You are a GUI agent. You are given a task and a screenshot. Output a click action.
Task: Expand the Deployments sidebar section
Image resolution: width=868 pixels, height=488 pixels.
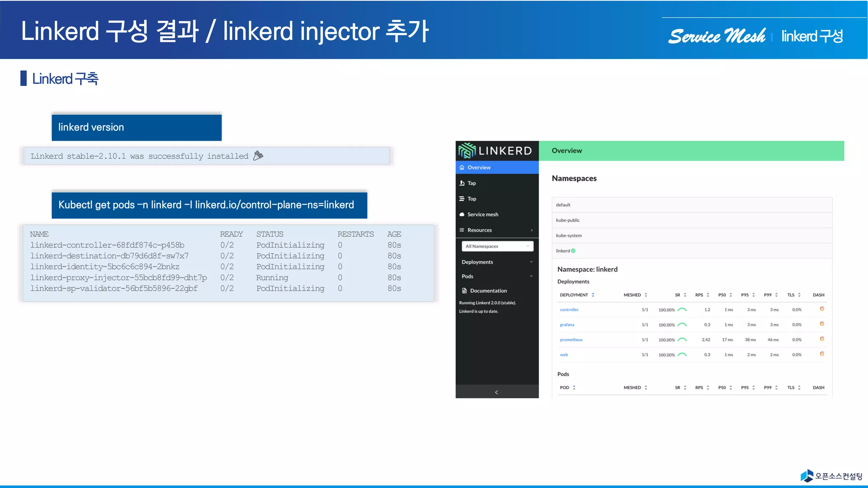[x=497, y=262]
